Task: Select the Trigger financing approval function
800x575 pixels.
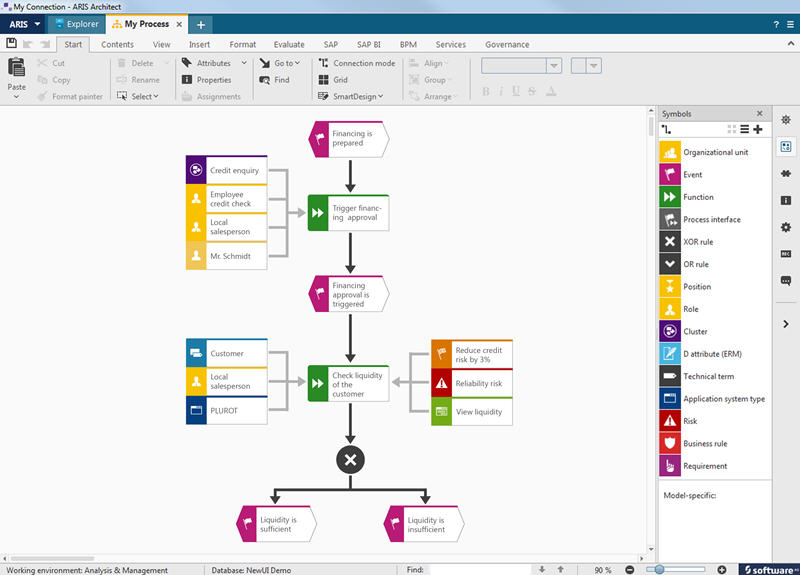Action: (x=348, y=213)
